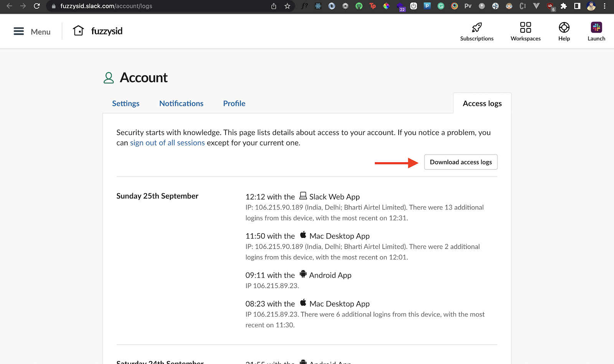The height and width of the screenshot is (364, 614).
Task: Open the Grammarly extension
Action: pos(441,6)
